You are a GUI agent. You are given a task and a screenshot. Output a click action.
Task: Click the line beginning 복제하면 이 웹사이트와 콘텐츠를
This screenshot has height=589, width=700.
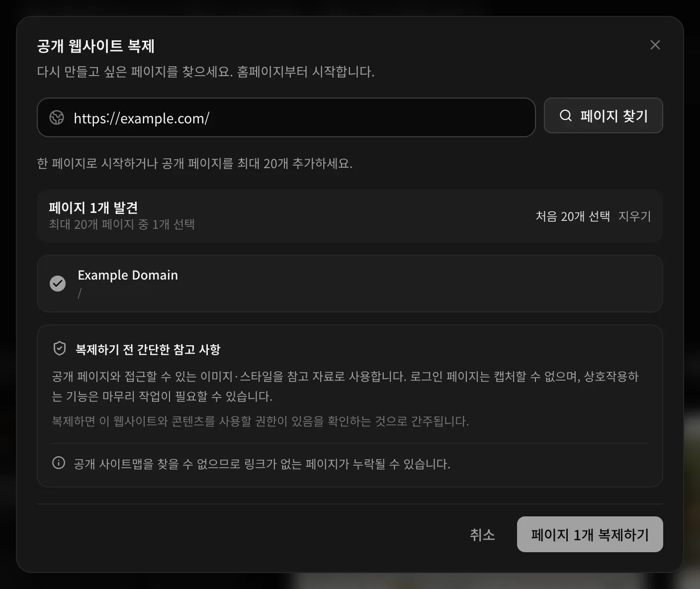click(x=261, y=421)
